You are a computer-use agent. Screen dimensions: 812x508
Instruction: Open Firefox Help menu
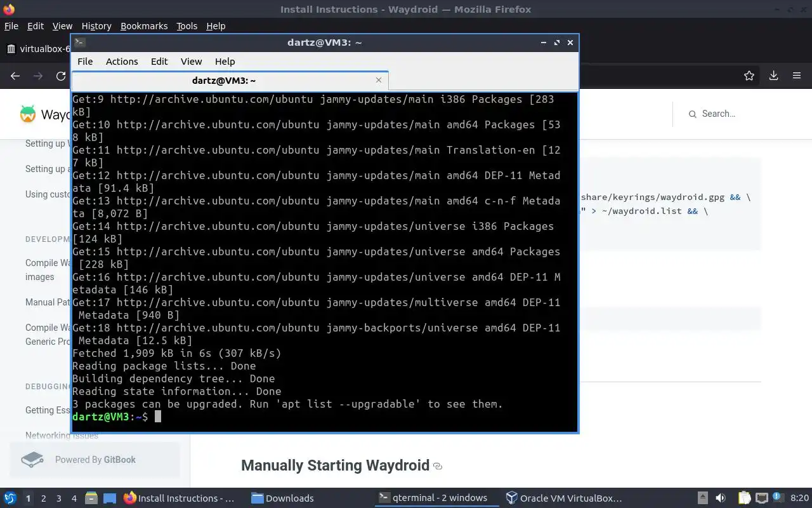(216, 26)
